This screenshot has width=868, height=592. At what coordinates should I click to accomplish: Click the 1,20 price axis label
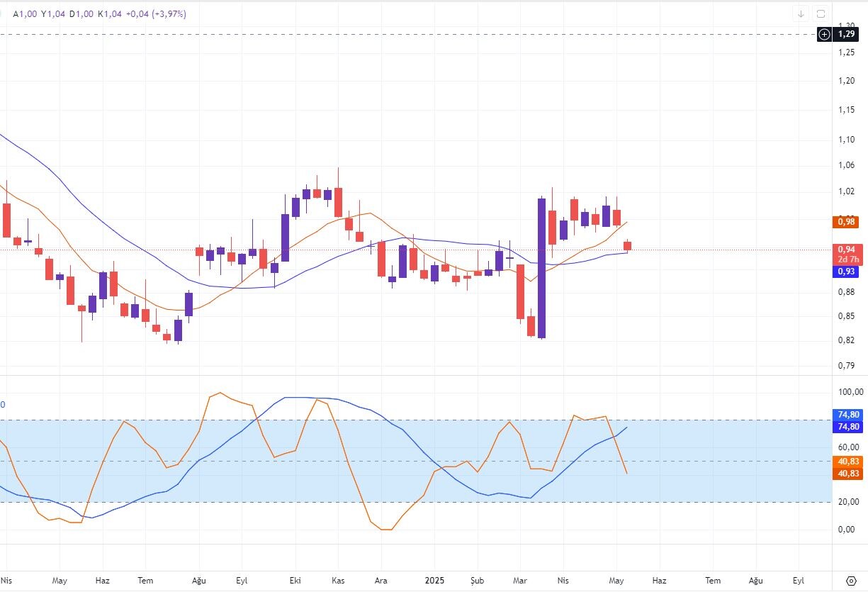845,80
